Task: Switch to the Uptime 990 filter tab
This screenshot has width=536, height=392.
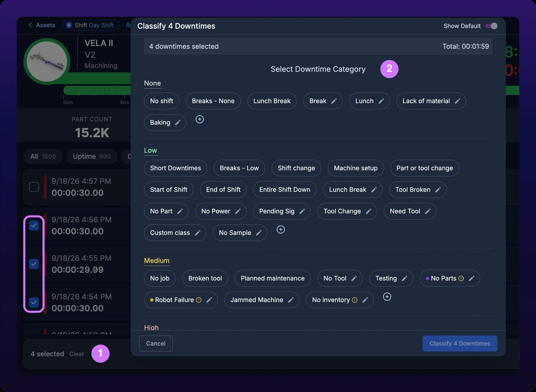Action: pos(91,157)
